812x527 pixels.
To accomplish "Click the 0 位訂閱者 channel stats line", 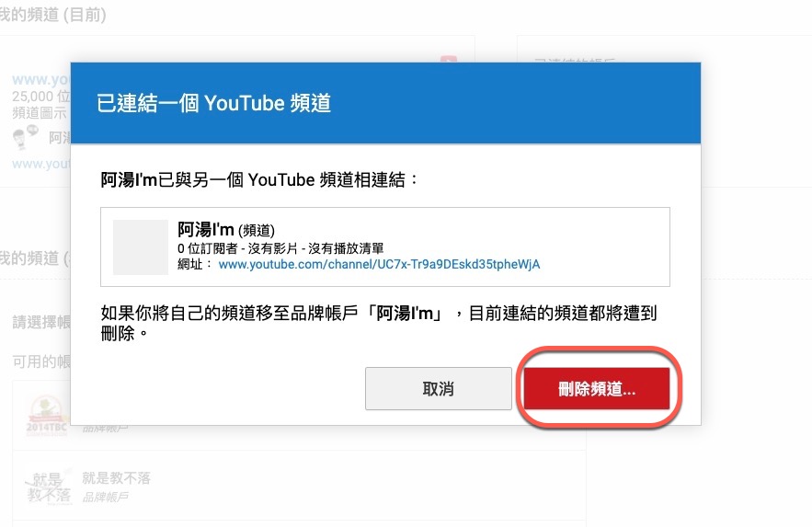I will click(x=280, y=248).
